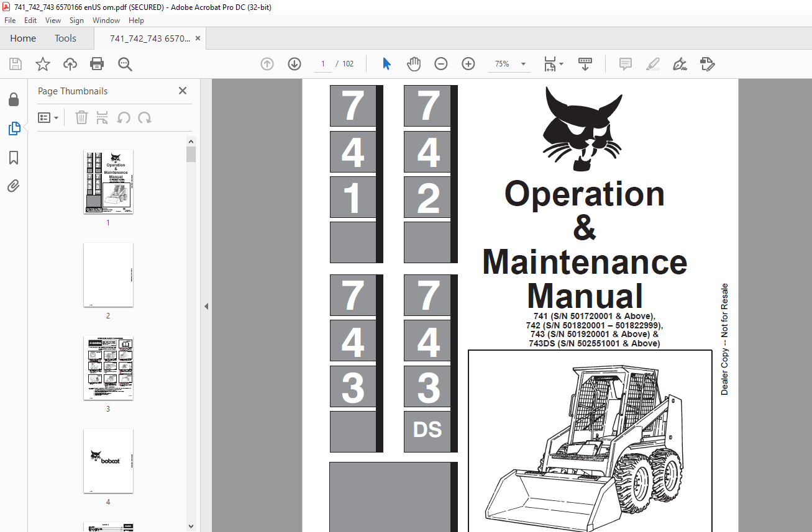Rotate counterclockwise in the thumbnails panel
Image resolution: width=812 pixels, height=532 pixels.
tap(124, 117)
